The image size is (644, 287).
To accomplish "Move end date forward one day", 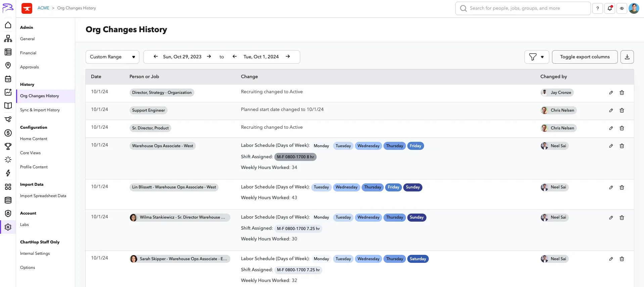I will click(288, 57).
